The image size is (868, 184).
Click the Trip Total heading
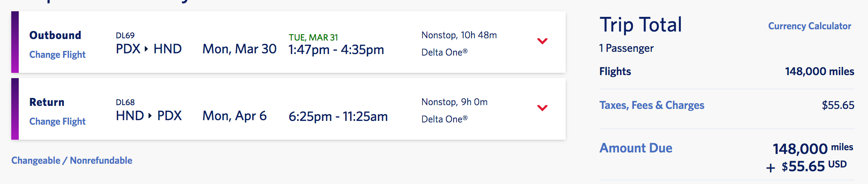(x=641, y=25)
